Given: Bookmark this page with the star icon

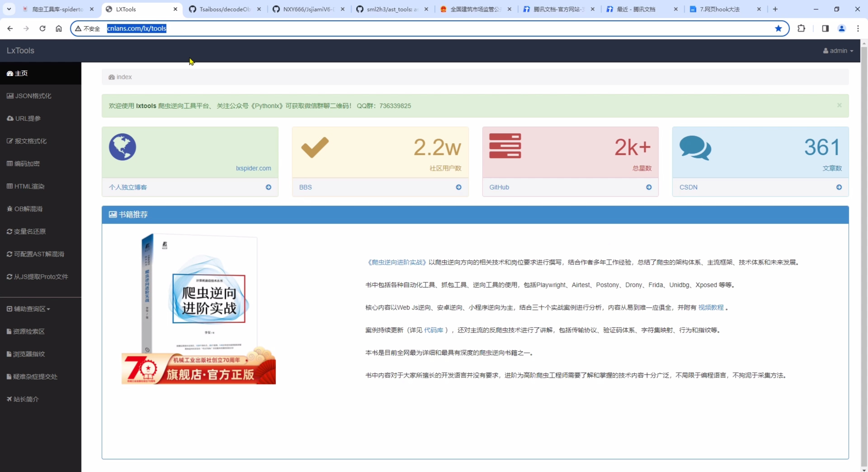Looking at the screenshot, I should coord(778,29).
